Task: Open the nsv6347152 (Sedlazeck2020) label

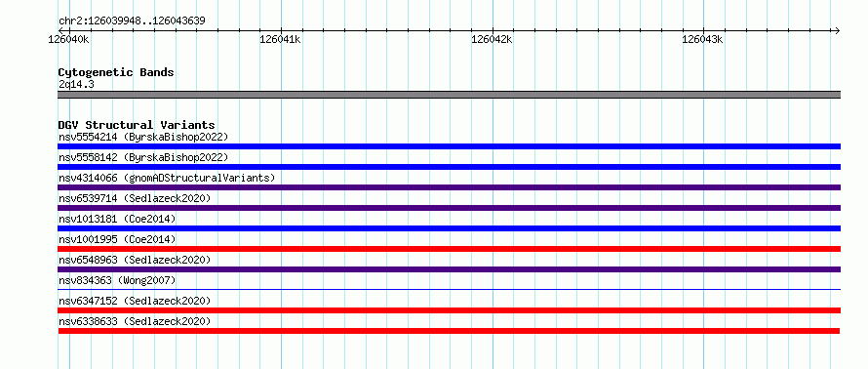Action: pyautogui.click(x=135, y=301)
